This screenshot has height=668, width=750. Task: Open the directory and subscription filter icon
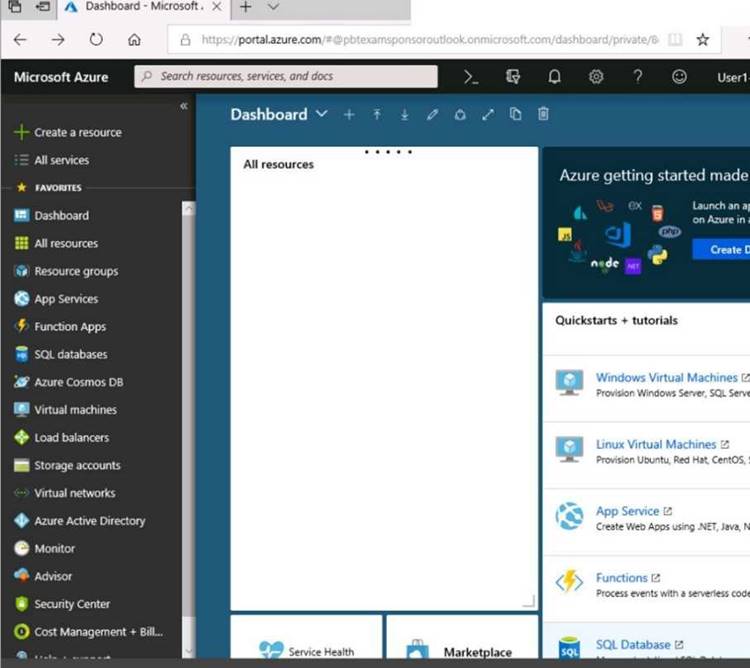[513, 77]
